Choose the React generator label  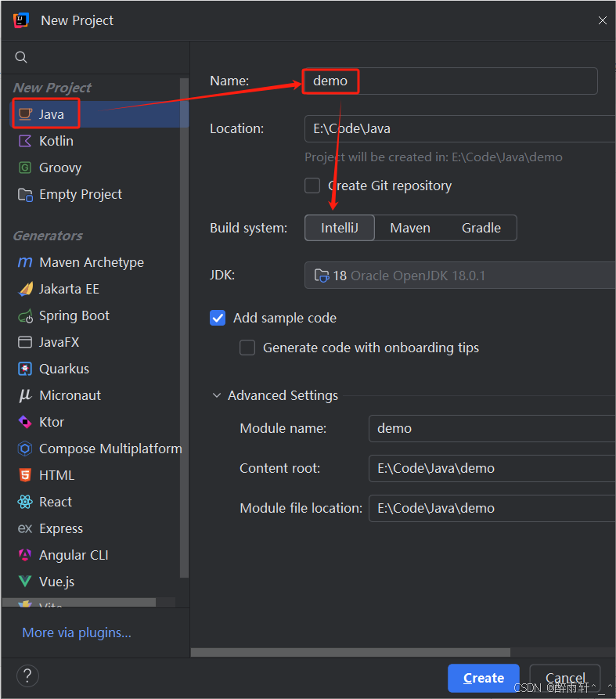pos(56,502)
